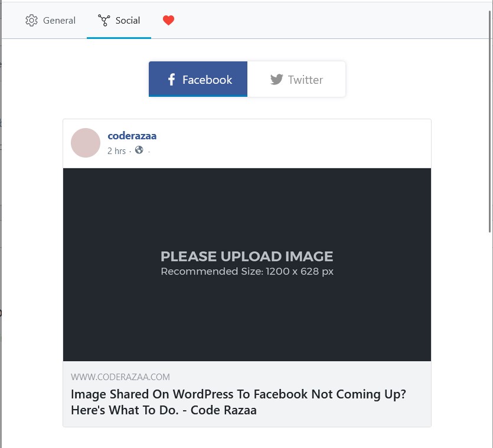Screen dimensions: 493x448
Task: Click the globe privacy icon under coderazaa
Action: click(139, 150)
